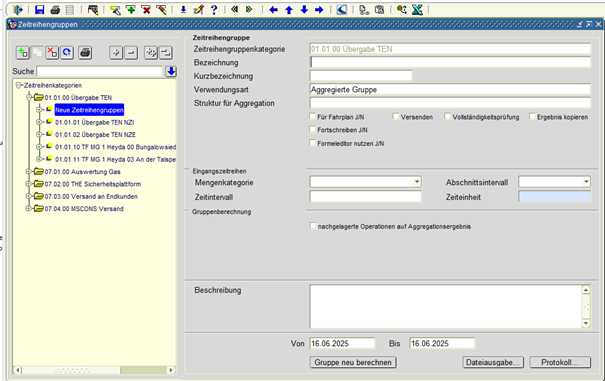Click the blue up arrow in the top toolbar
This screenshot has width=605, height=381.
tap(289, 10)
